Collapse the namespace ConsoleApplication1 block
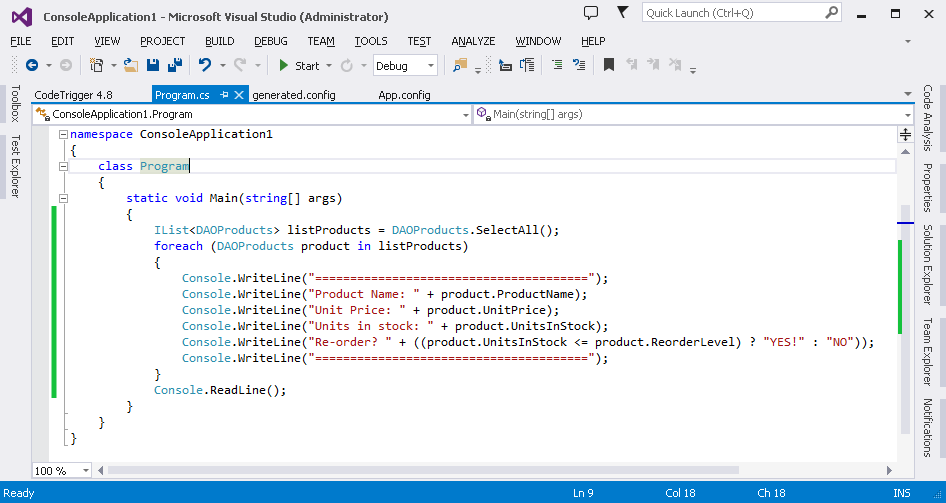Viewport: 946px width, 503px height. click(x=63, y=134)
